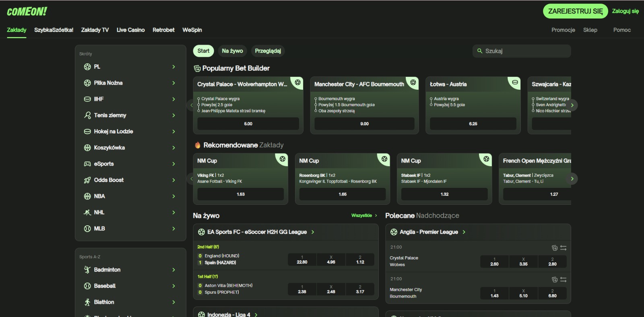This screenshot has width=644, height=317.
Task: Open the Sklep link
Action: (590, 30)
